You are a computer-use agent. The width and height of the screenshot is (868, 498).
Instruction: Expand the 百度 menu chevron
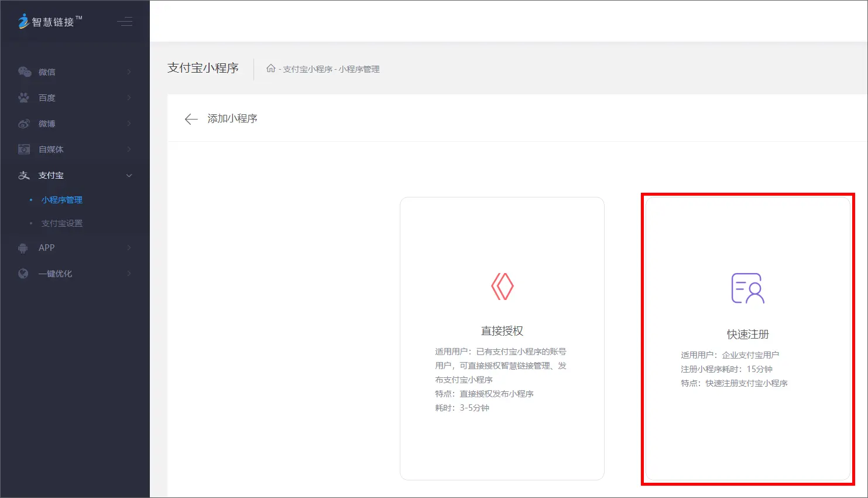(x=129, y=98)
